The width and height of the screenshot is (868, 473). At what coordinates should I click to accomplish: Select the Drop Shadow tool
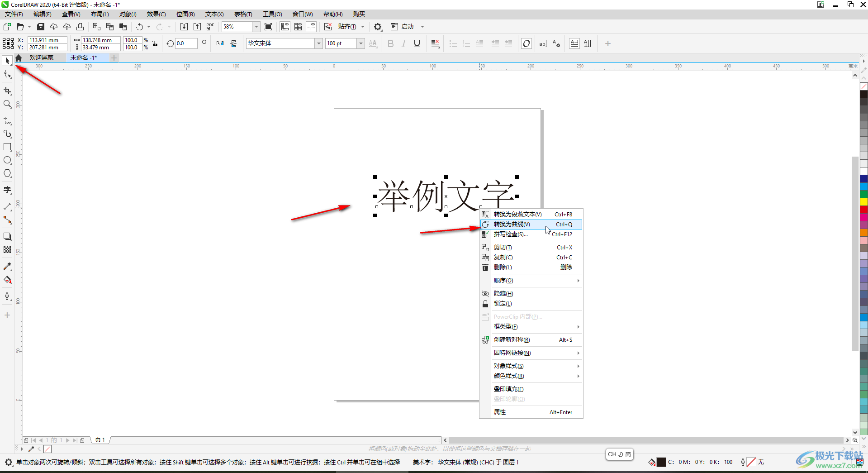[7, 236]
